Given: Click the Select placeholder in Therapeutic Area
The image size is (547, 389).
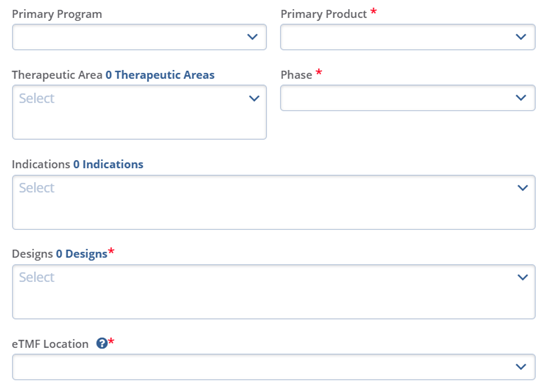Looking at the screenshot, I should tap(37, 98).
